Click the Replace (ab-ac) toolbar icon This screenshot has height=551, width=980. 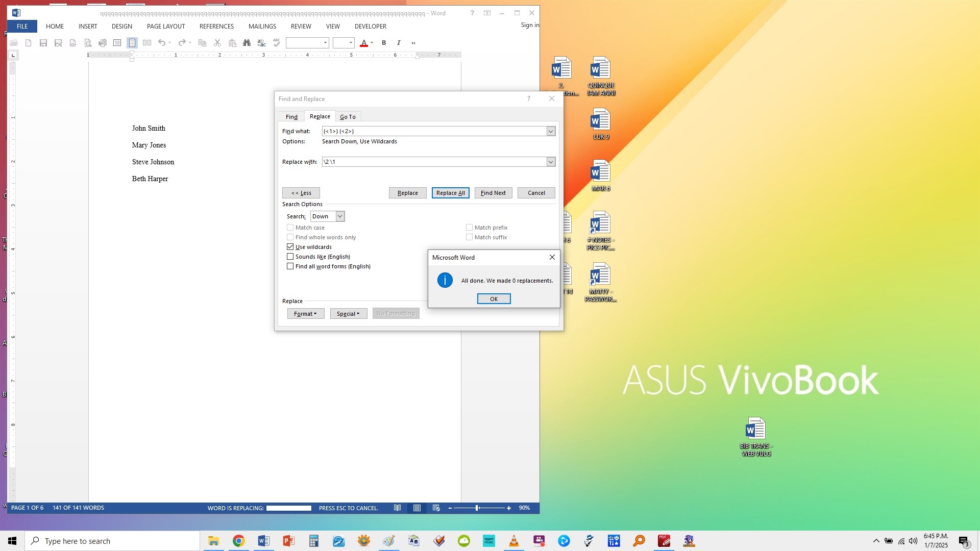click(x=262, y=43)
